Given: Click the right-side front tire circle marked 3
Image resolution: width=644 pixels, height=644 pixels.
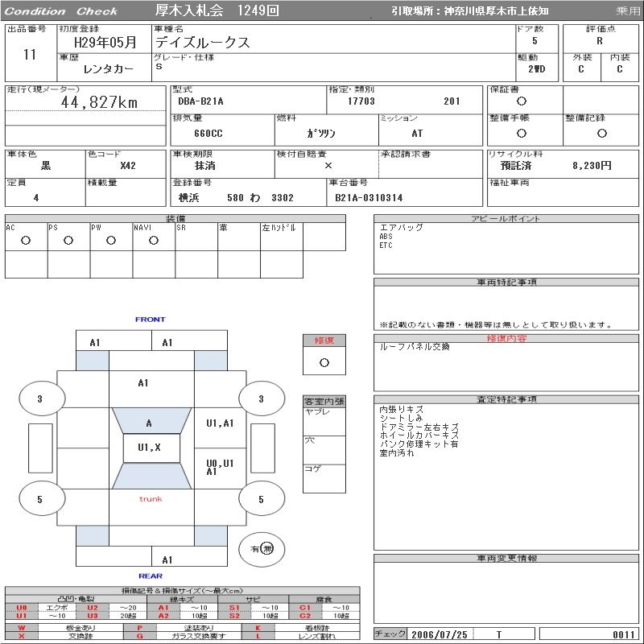Looking at the screenshot, I should click(261, 398).
